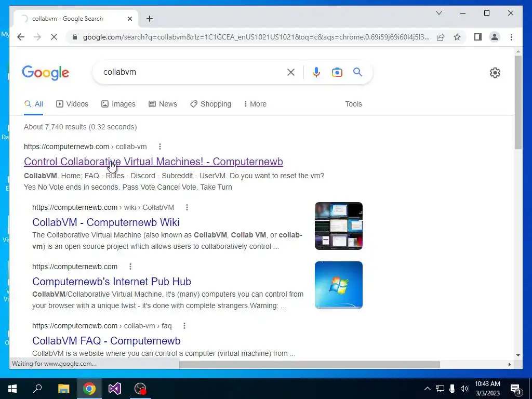The height and width of the screenshot is (399, 532).
Task: Open three-dot menu beside wiki › CollabVM
Action: click(187, 207)
